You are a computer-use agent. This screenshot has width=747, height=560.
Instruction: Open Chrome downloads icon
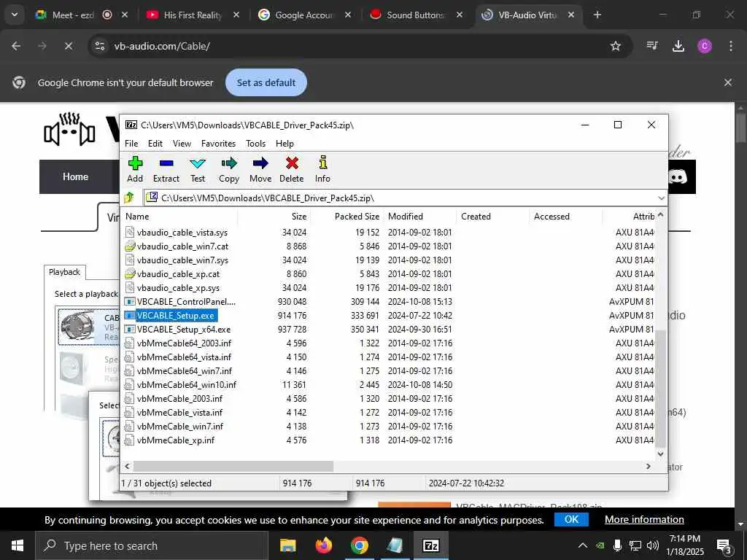[x=678, y=46]
